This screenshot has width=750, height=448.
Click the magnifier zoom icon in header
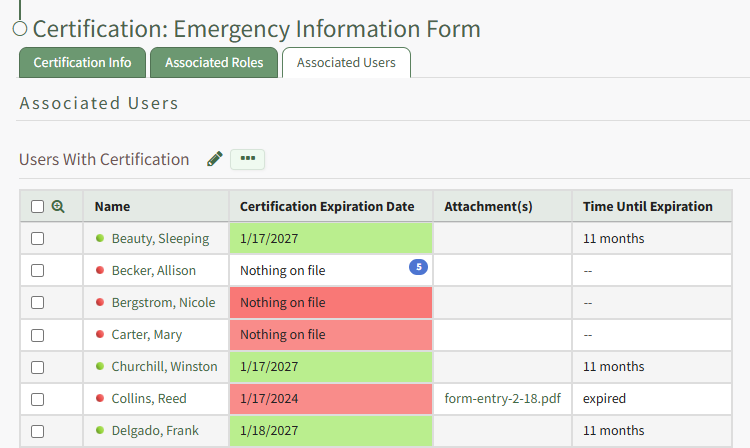click(58, 207)
